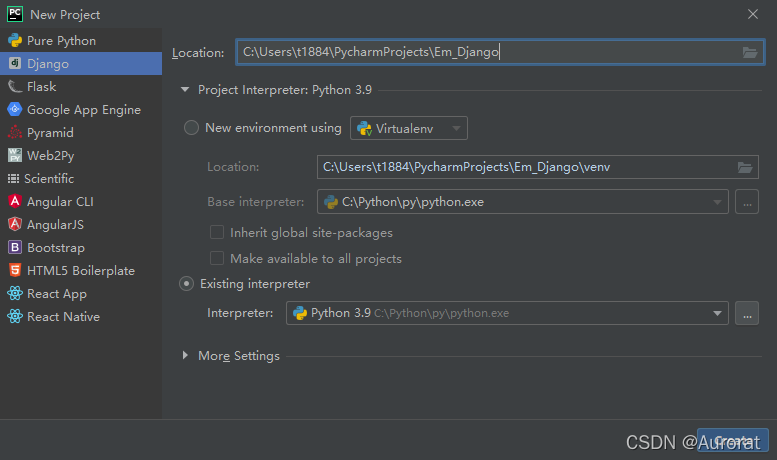The height and width of the screenshot is (460, 777).
Task: Click the Pure Python icon
Action: tap(15, 41)
